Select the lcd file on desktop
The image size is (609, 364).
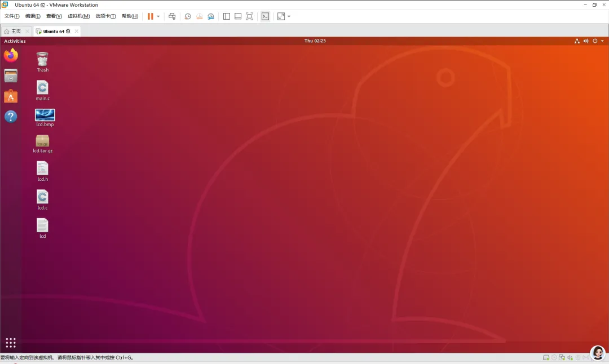point(42,228)
